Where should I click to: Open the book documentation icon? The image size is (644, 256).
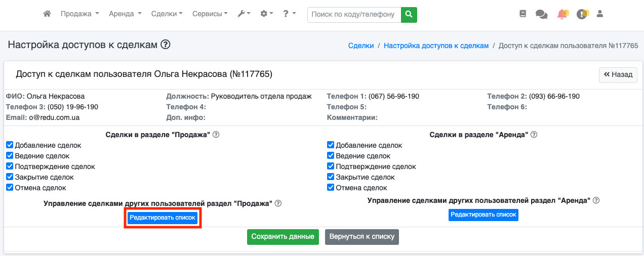(523, 14)
